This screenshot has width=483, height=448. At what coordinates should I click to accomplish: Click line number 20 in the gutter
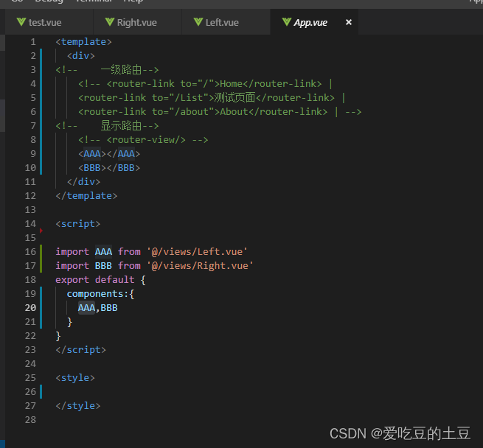tap(30, 307)
